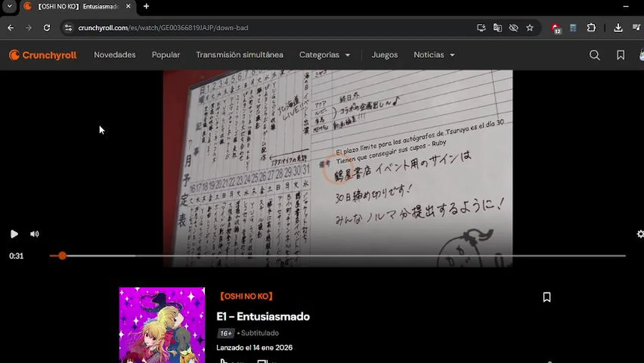Screen dimensions: 644x363
Task: Click the 16+ rating badge
Action: point(226,333)
